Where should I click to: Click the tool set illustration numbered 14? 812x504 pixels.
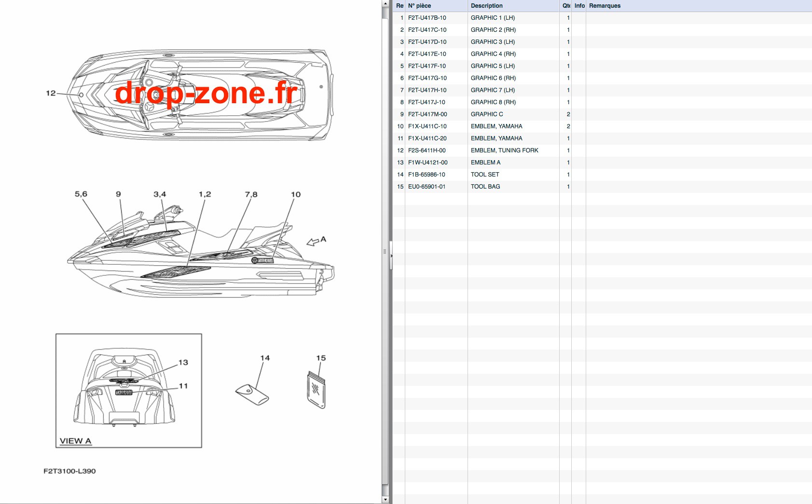252,394
